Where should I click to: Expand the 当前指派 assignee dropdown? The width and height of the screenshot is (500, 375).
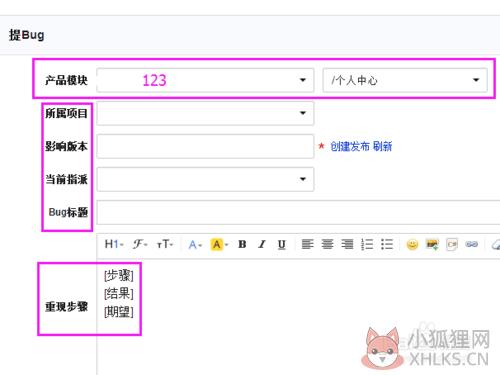click(x=205, y=179)
